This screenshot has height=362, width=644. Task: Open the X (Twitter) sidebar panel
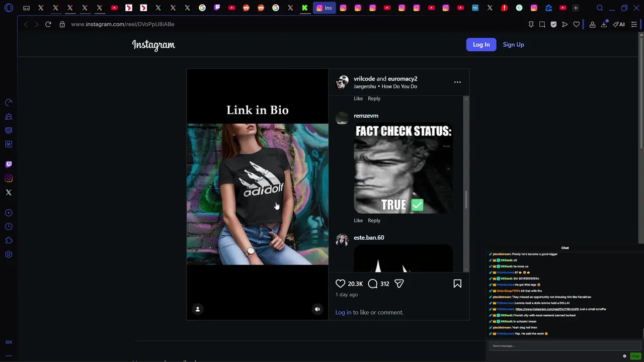[x=9, y=193]
